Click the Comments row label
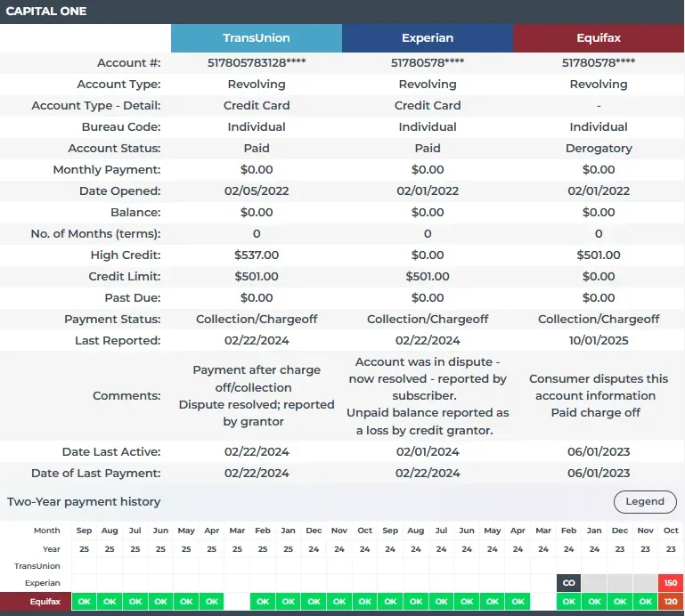Image resolution: width=685 pixels, height=616 pixels. (126, 395)
